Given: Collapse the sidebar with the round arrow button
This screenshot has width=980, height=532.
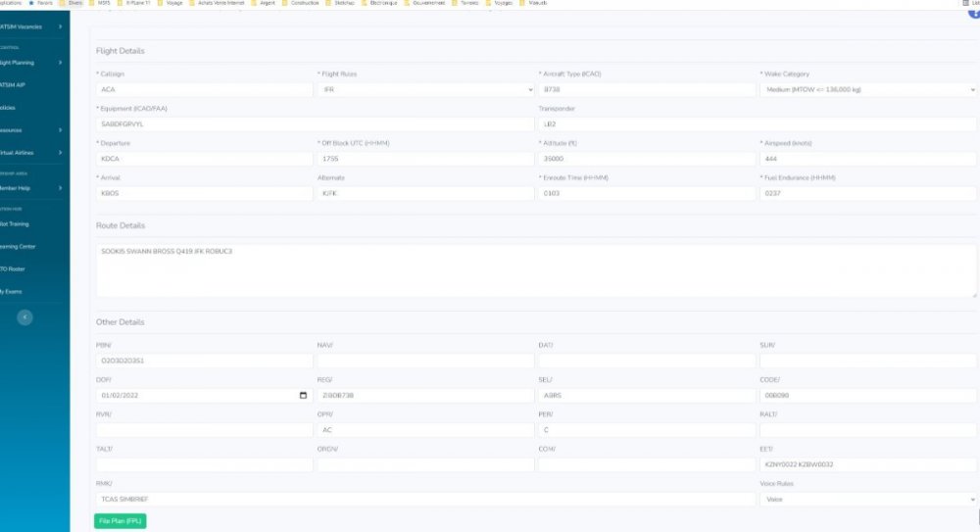Looking at the screenshot, I should pyautogui.click(x=25, y=316).
